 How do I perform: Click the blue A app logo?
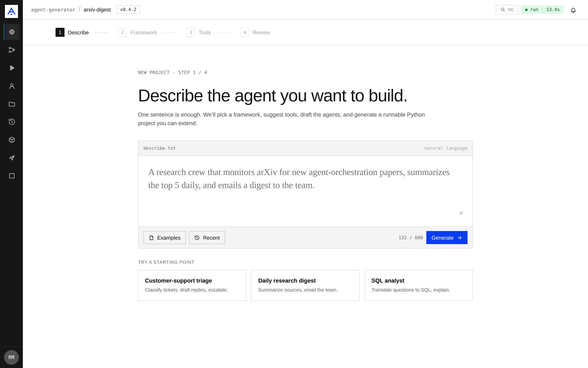[11, 11]
